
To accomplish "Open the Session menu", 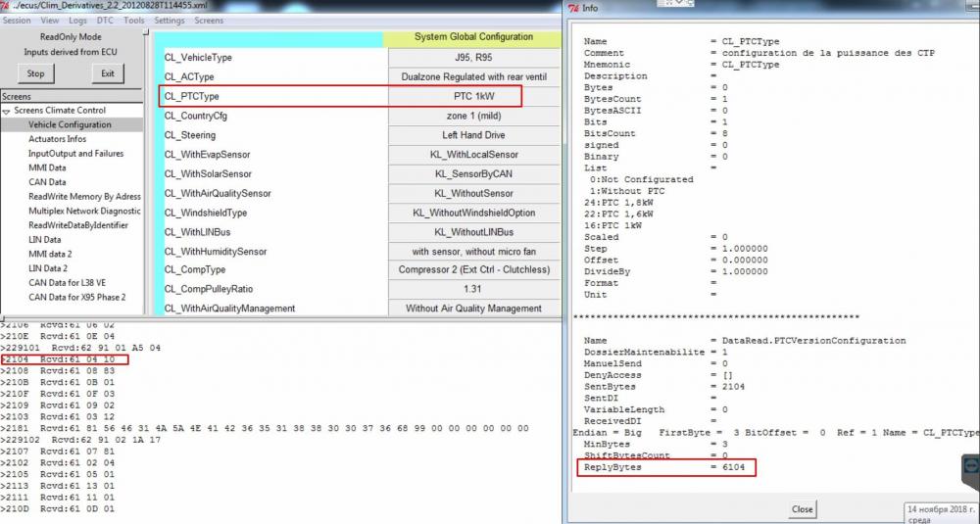I will click(17, 21).
